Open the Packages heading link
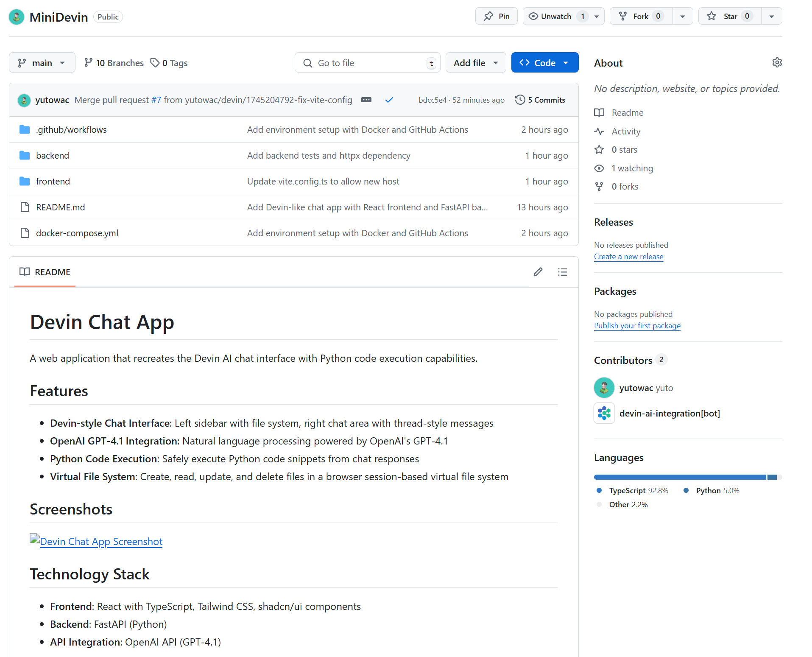 point(615,291)
